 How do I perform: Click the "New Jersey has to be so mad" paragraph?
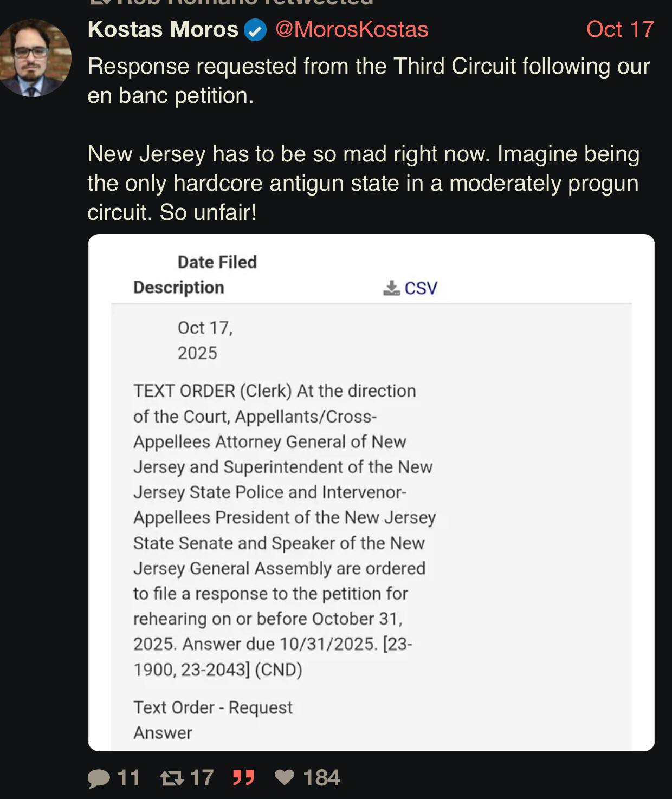click(x=363, y=183)
